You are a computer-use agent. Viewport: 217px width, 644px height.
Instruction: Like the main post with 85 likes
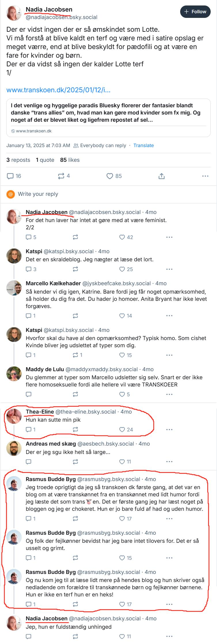[110, 176]
